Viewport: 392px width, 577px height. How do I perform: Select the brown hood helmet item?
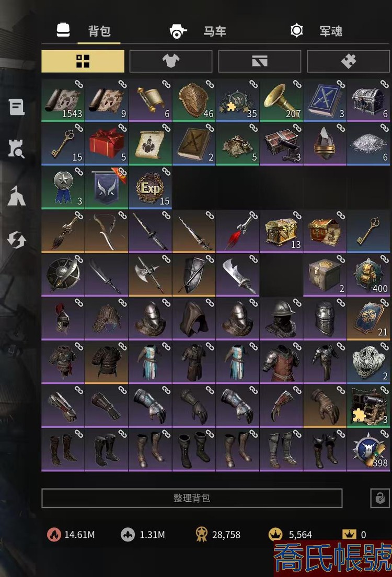point(194,319)
